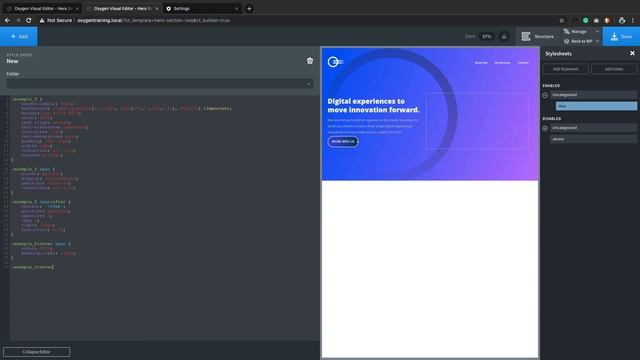Screen dimensions: 640x360
Task: Place cursor at last line .example_f:hover
Action: pos(33,267)
